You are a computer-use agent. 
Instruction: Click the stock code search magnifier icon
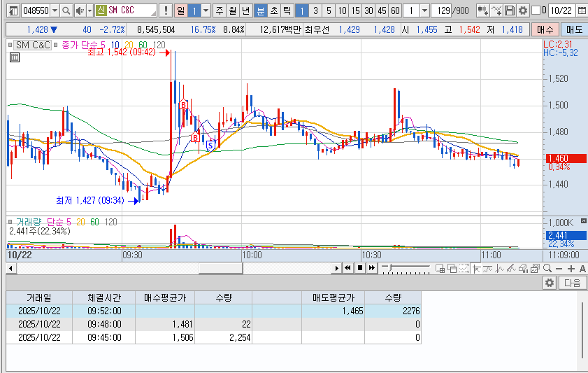coord(66,10)
